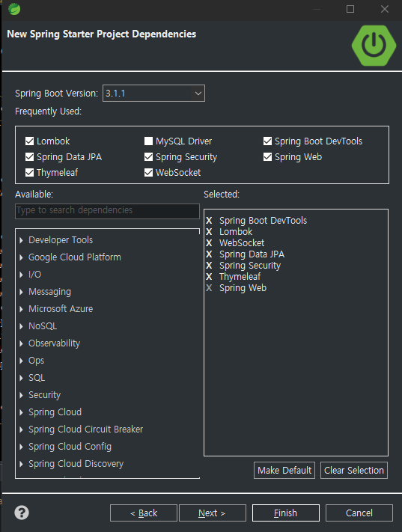Click the Make Default button
This screenshot has height=532, width=402.
click(x=284, y=470)
